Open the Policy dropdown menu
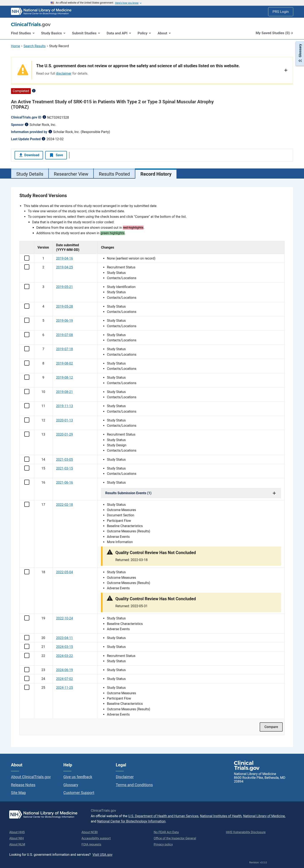This screenshot has height=868, width=304. tap(144, 33)
